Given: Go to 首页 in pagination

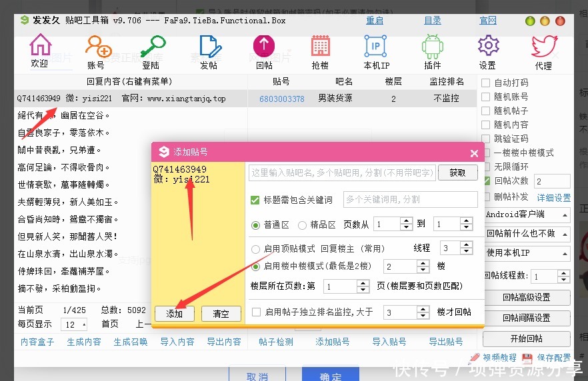Looking at the screenshot, I should (110, 324).
